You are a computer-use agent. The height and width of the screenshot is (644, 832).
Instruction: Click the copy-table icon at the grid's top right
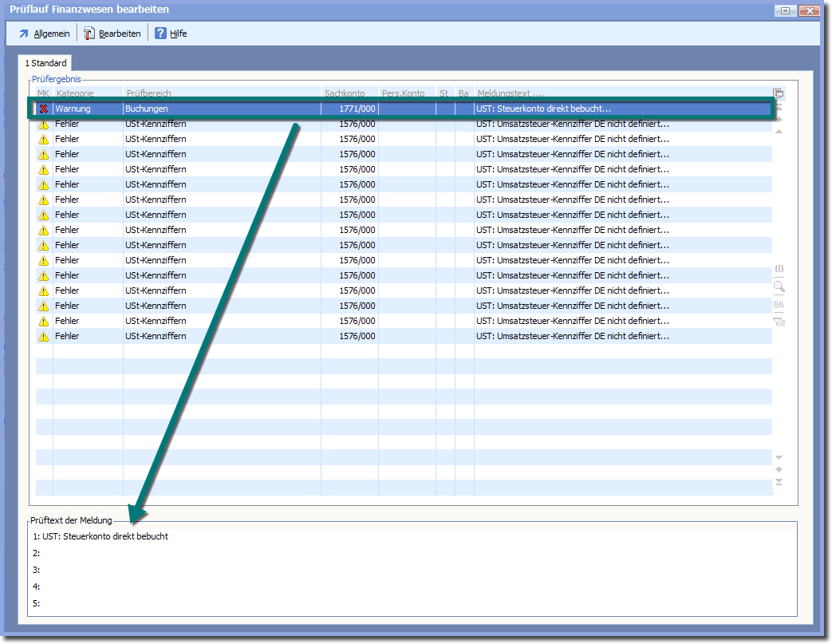coord(779,93)
